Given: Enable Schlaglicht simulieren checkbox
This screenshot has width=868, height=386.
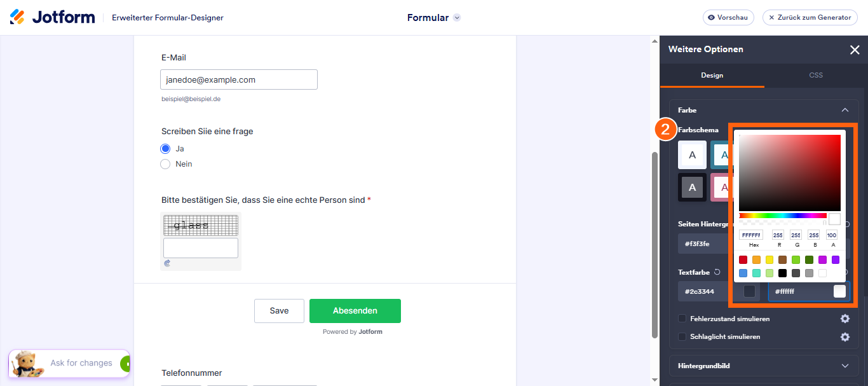Looking at the screenshot, I should [682, 337].
